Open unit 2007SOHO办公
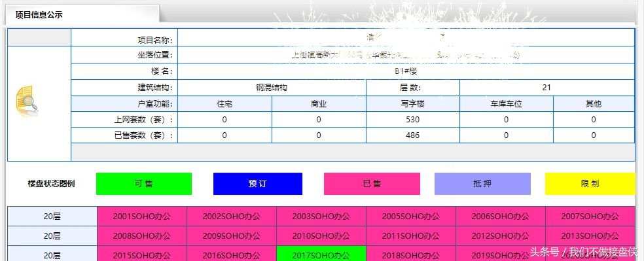644x261 pixels. (590, 217)
